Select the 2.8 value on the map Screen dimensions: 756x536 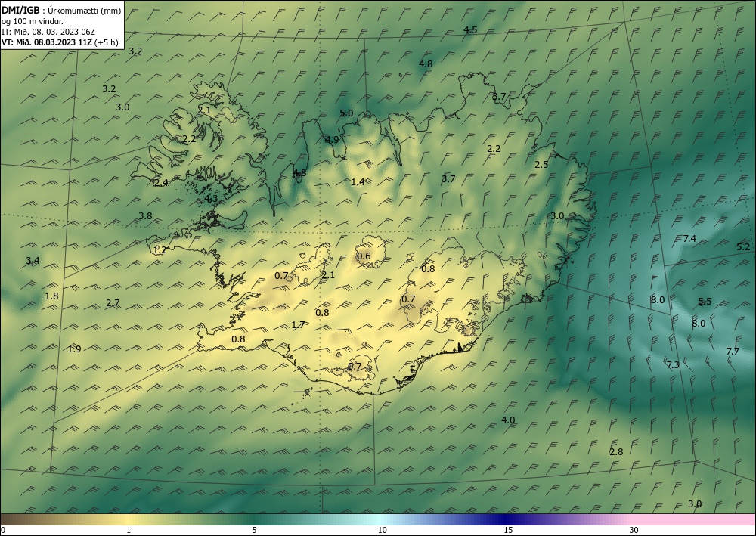point(616,451)
